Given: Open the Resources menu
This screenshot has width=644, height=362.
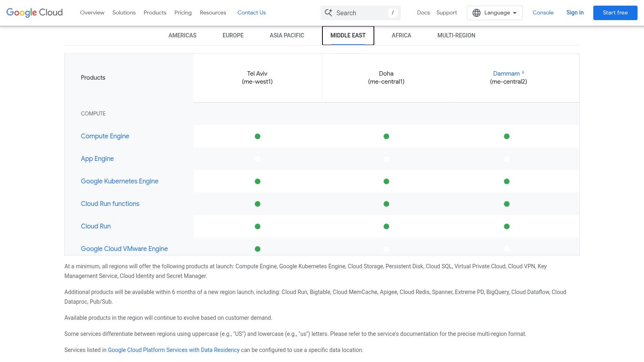Looking at the screenshot, I should point(213,12).
